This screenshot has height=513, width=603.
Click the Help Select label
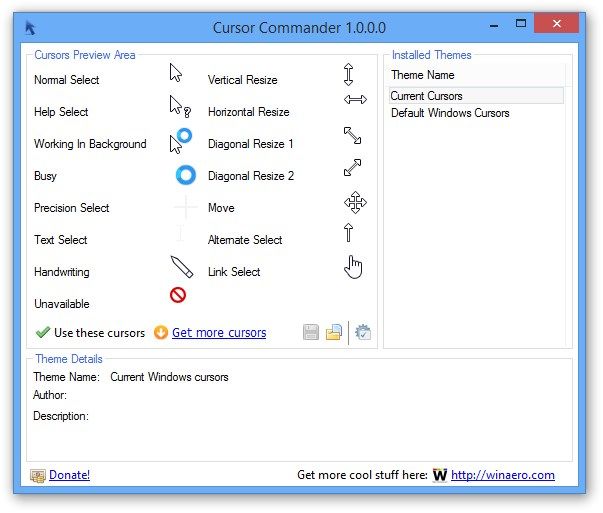click(61, 112)
